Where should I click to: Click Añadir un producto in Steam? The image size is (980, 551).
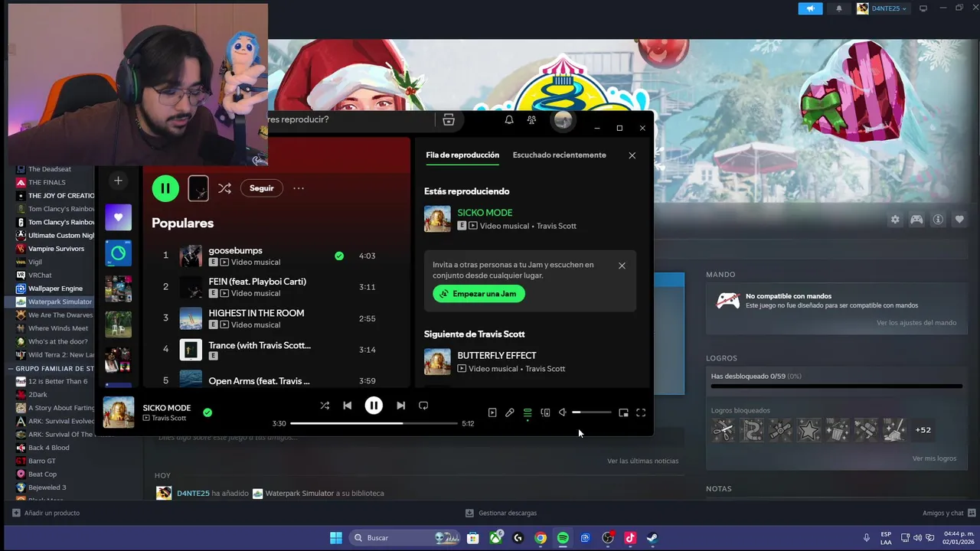(x=46, y=513)
